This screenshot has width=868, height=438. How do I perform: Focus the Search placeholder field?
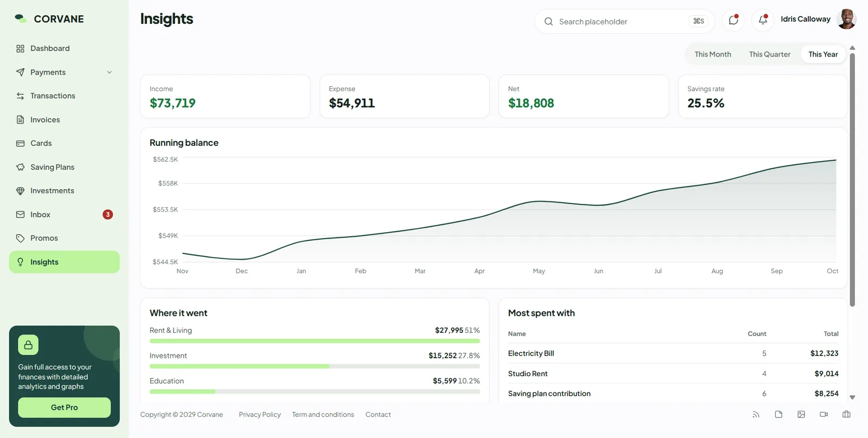tap(624, 22)
